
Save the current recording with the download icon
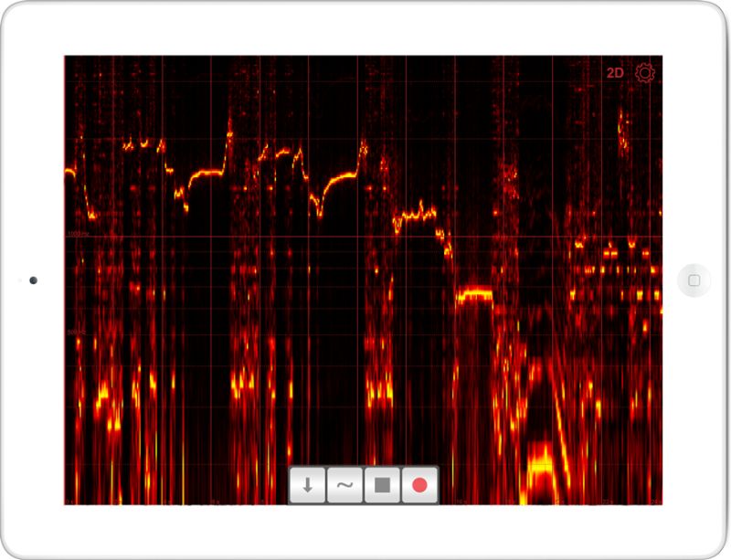307,487
